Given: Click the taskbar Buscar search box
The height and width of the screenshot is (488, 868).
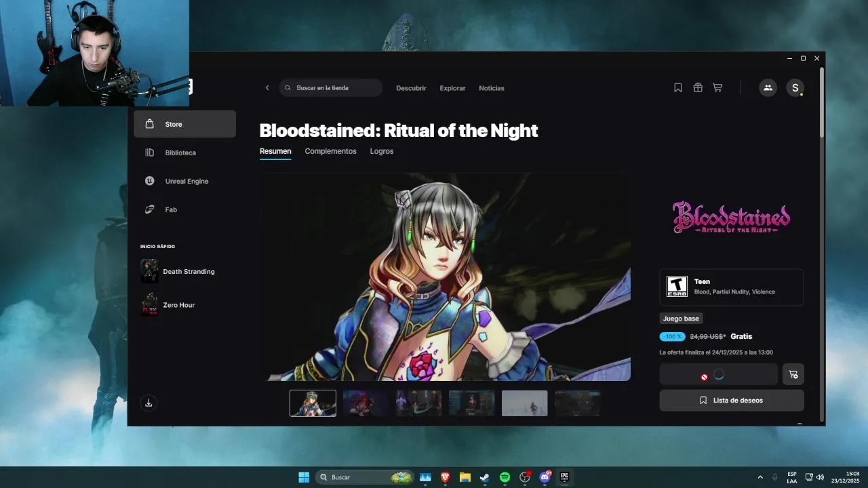Looking at the screenshot, I should (365, 477).
